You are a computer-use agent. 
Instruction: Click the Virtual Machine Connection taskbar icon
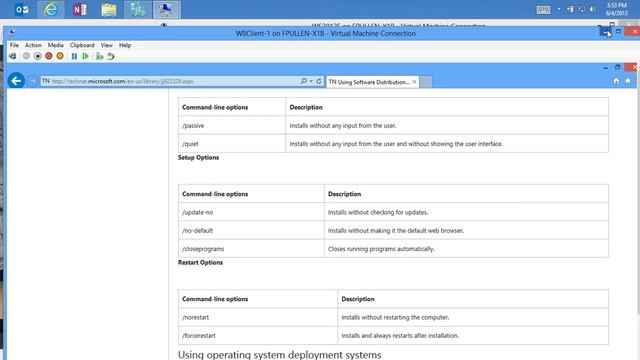pyautogui.click(x=167, y=9)
